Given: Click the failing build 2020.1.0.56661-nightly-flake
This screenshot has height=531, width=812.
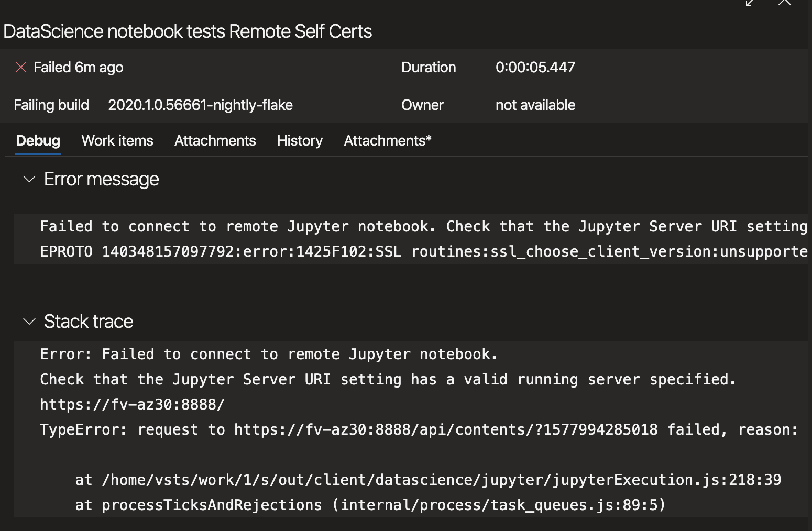Looking at the screenshot, I should pyautogui.click(x=201, y=105).
